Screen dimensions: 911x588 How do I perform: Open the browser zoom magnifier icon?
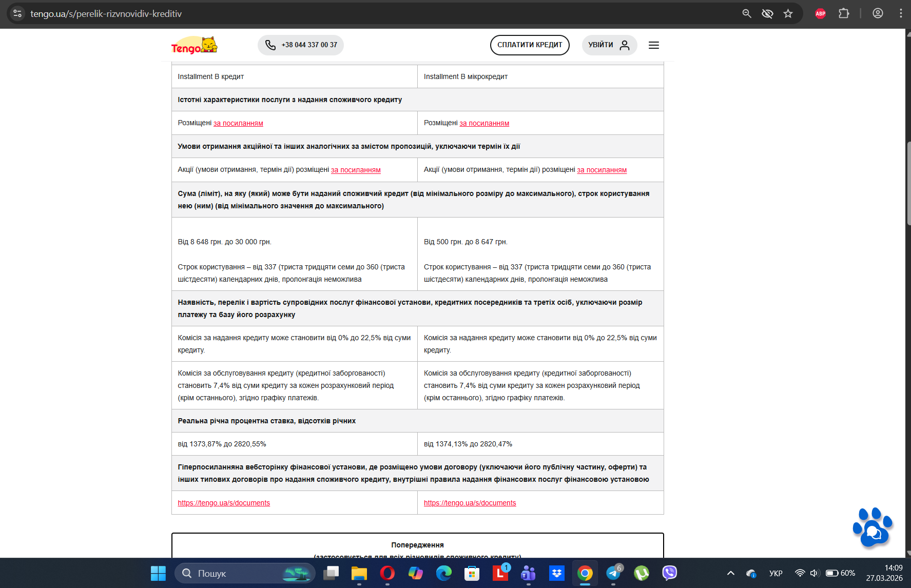[747, 13]
